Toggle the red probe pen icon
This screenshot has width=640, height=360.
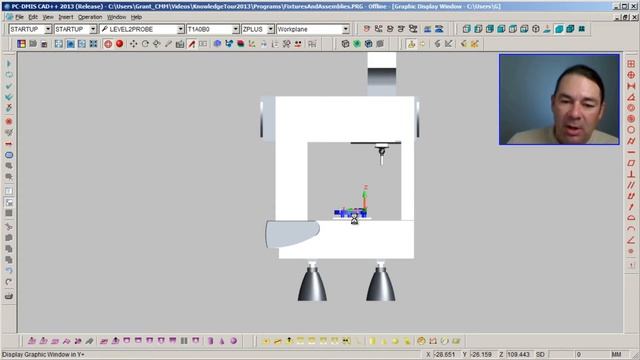pyautogui.click(x=191, y=44)
